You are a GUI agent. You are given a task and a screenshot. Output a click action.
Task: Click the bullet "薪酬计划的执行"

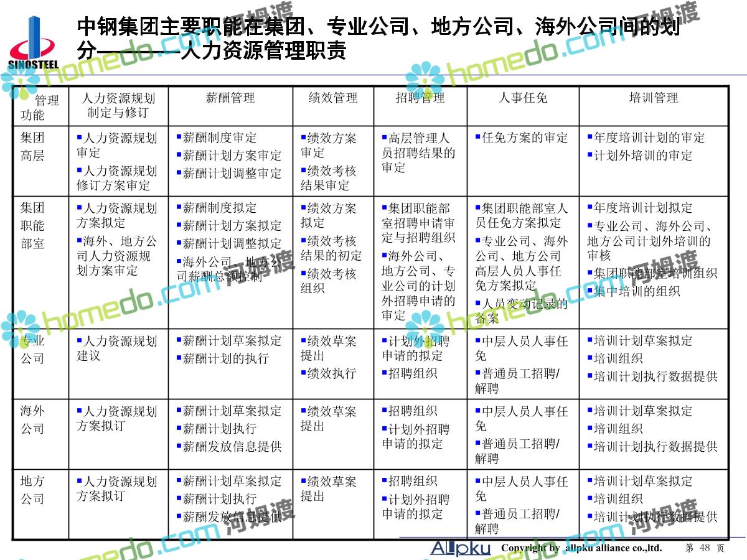[x=223, y=359]
